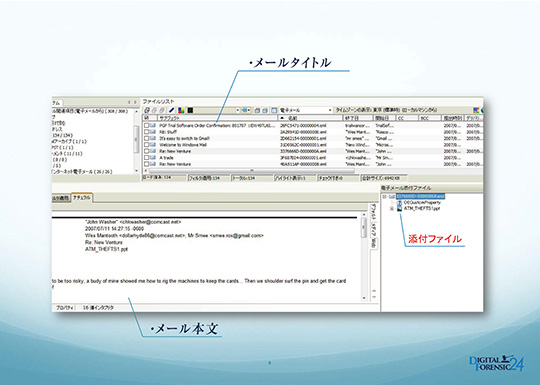Check the box for 'PGP Trial Software Order Confirmation'
540x385 pixels.
147,125
